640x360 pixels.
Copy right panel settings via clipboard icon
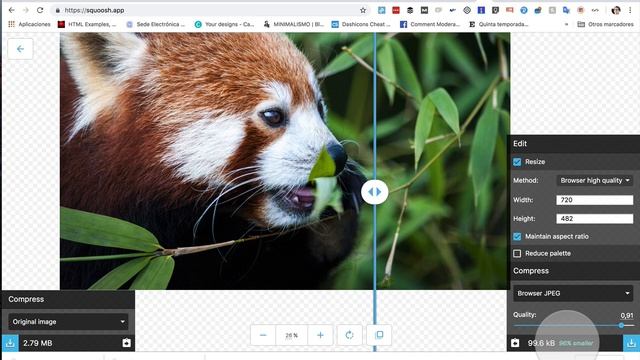[515, 343]
